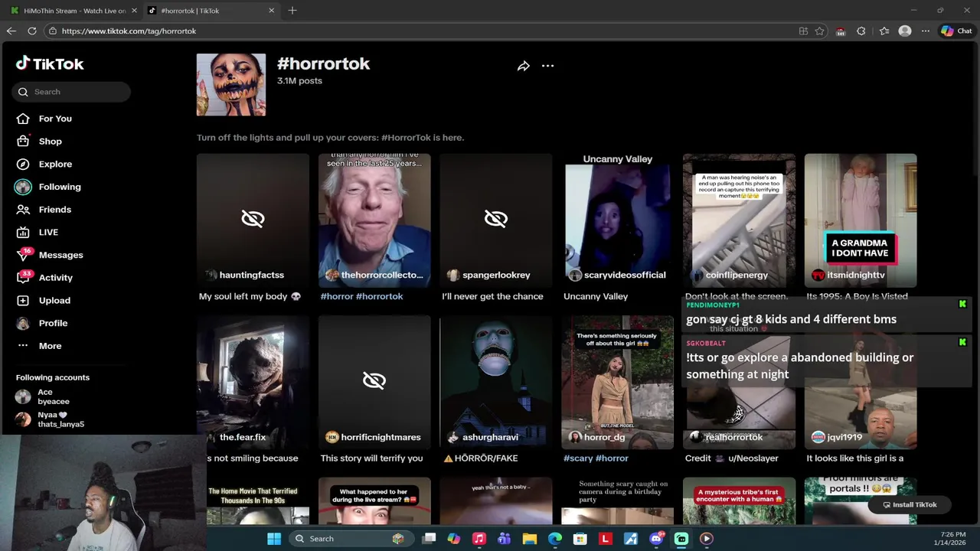Click caption 'My soul left my body'

pos(250,296)
